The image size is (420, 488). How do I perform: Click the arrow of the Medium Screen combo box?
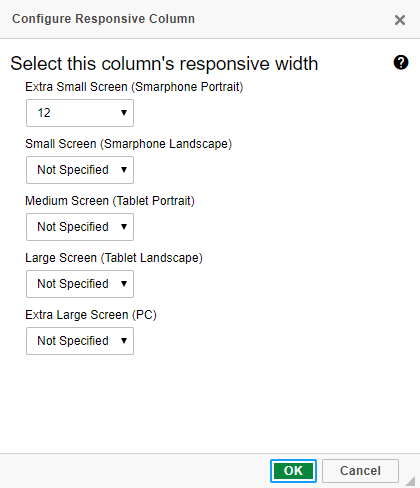124,227
